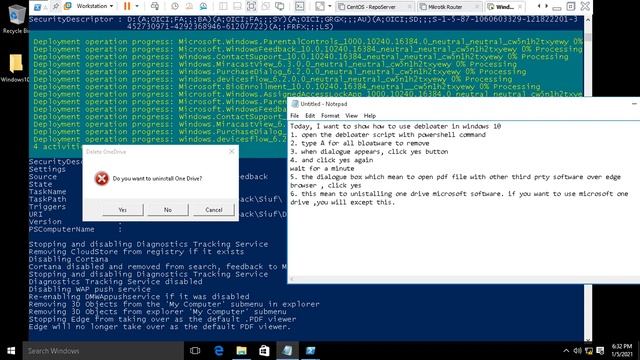Click 'Do you want to uninstall One Drive?' text
The height and width of the screenshot is (360, 640).
[157, 179]
